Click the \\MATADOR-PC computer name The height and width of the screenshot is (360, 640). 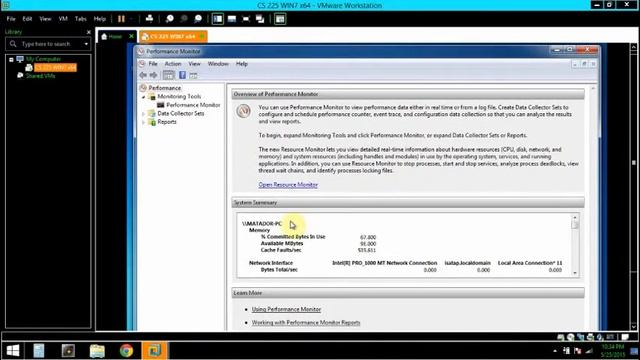(x=262, y=224)
